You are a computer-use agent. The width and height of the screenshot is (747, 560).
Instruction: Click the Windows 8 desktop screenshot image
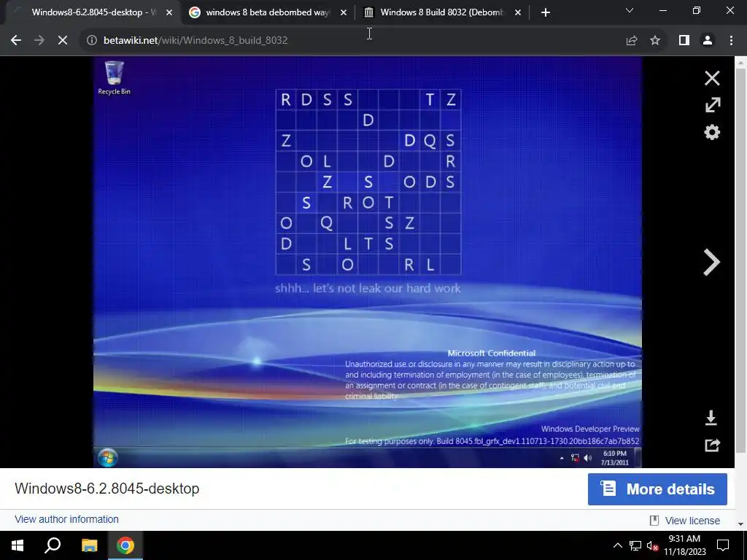pos(368,262)
